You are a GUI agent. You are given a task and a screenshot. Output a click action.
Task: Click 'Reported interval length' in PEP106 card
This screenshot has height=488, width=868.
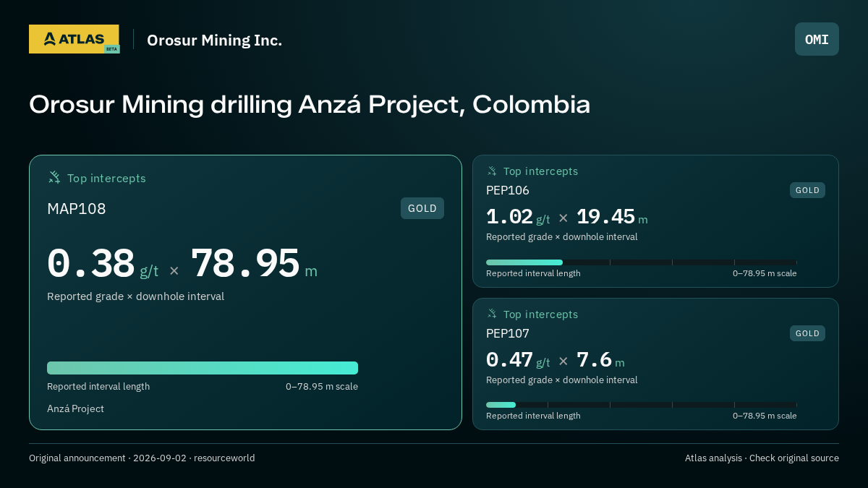click(533, 273)
